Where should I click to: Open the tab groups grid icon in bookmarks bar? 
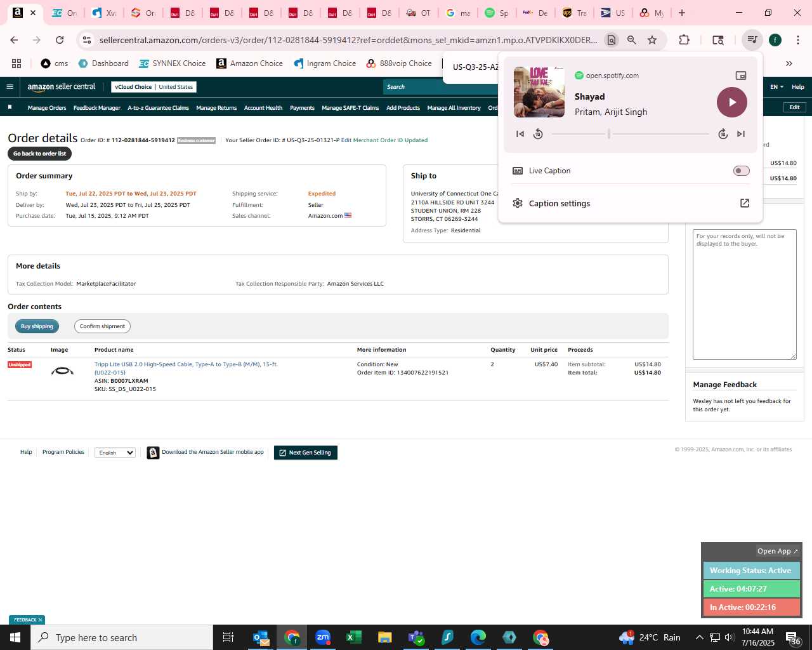tap(16, 63)
